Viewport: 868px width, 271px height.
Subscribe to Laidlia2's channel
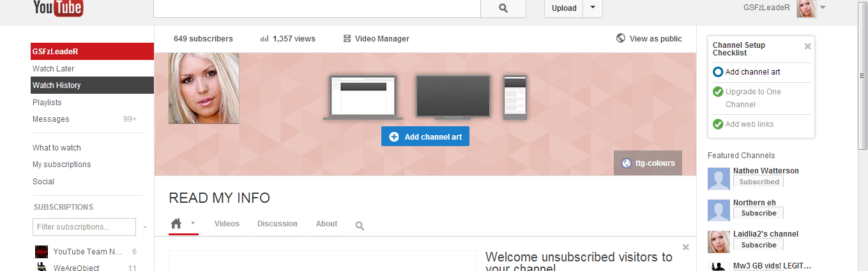tap(758, 245)
